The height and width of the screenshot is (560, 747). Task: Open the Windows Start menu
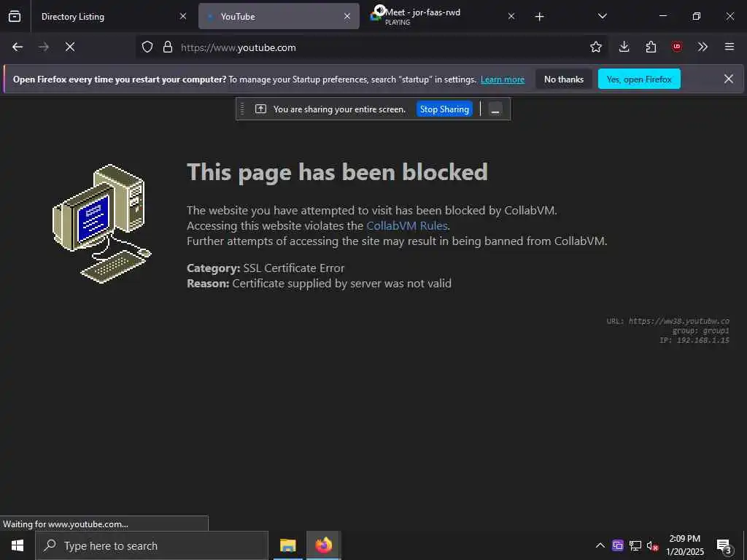pos(18,545)
